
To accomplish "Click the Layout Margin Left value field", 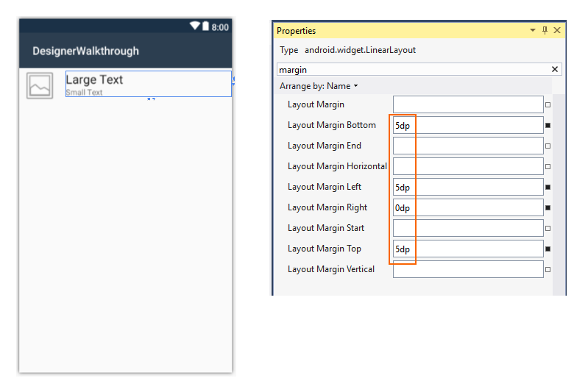I will (468, 187).
